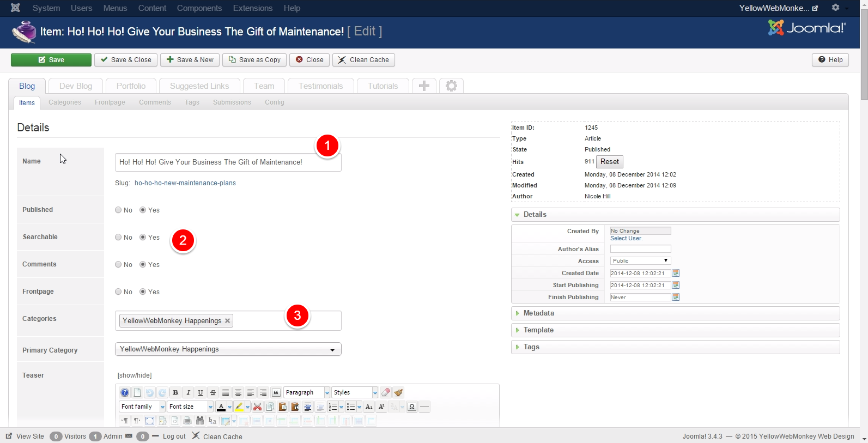The width and height of the screenshot is (868, 443).
Task: Set Frontpage to No
Action: 118,292
